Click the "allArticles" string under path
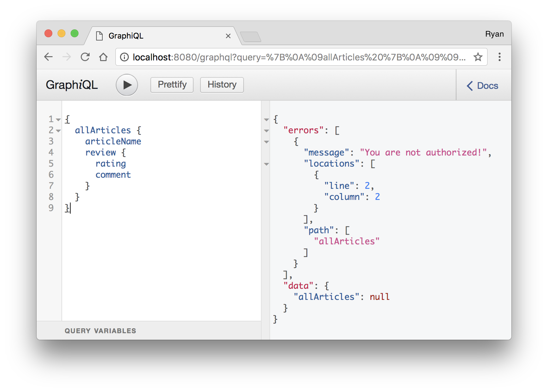 (347, 241)
